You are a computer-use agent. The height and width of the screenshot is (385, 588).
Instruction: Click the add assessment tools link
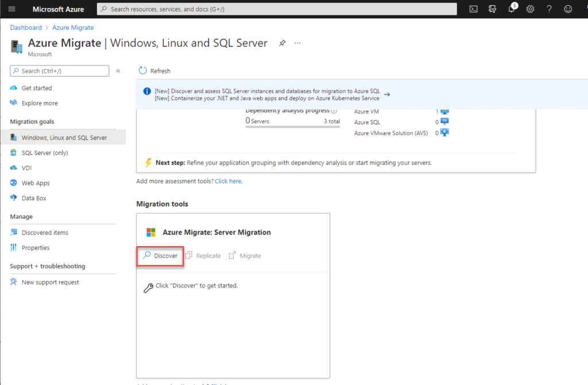(228, 181)
